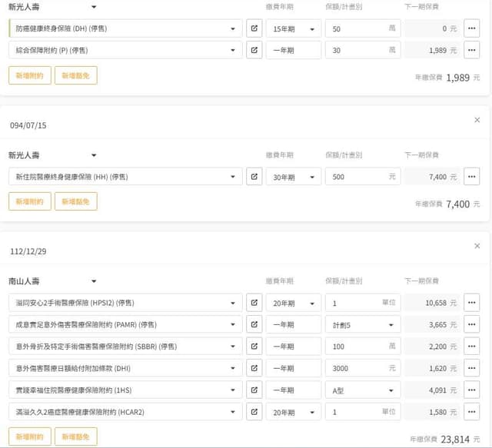Open external link for 綜合保障附約 (P)

254,50
